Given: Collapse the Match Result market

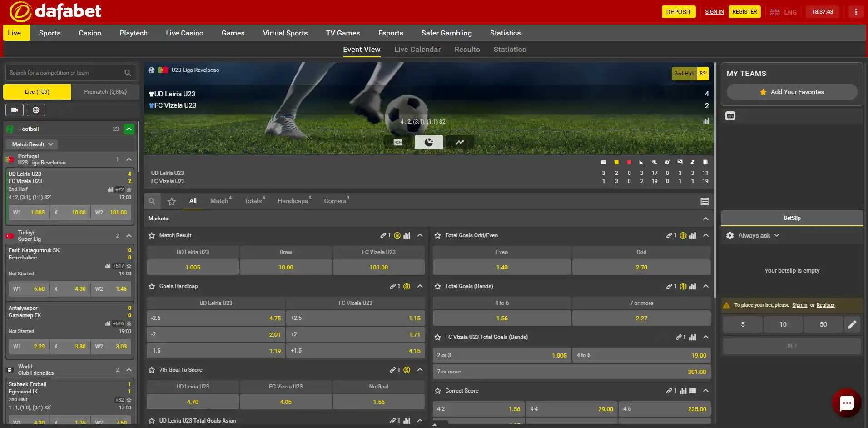Looking at the screenshot, I should click(420, 235).
